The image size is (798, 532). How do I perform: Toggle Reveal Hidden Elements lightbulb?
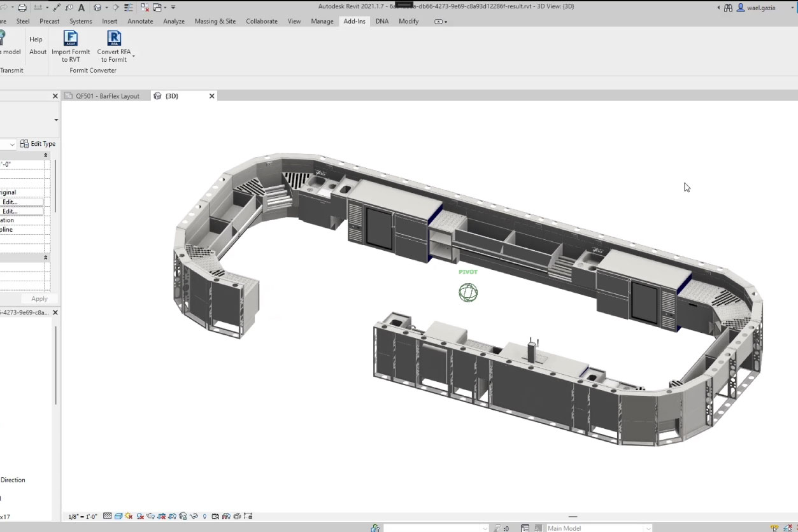click(204, 516)
